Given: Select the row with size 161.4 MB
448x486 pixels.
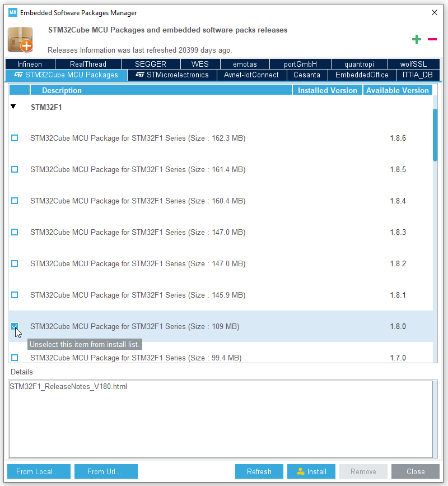Looking at the screenshot, I should pyautogui.click(x=221, y=169).
